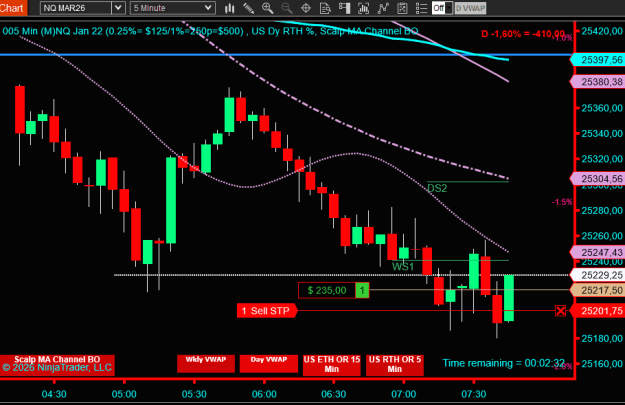625x405 pixels.
Task: Click the Wkly VWAP button
Action: 206,364
